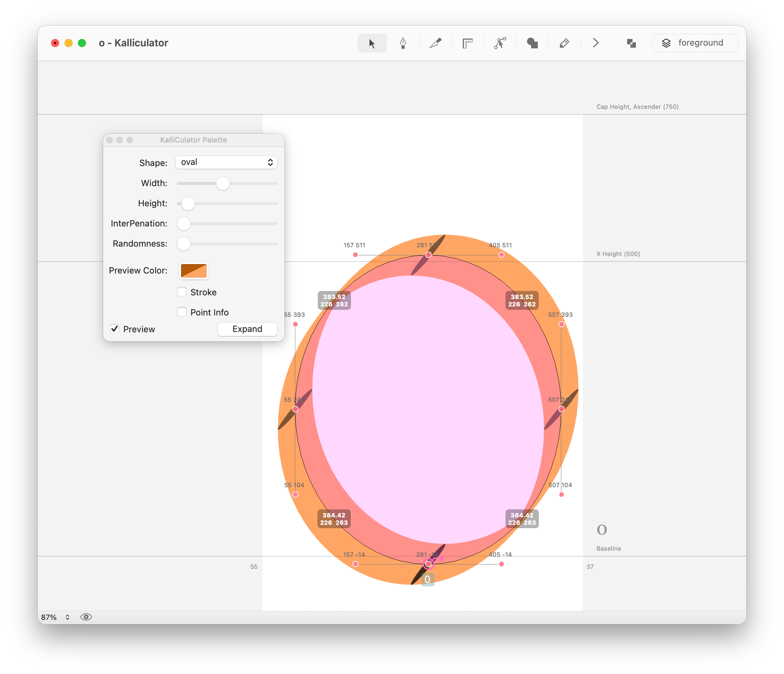The height and width of the screenshot is (674, 784).
Task: Open the foreground layer selector
Action: point(695,43)
